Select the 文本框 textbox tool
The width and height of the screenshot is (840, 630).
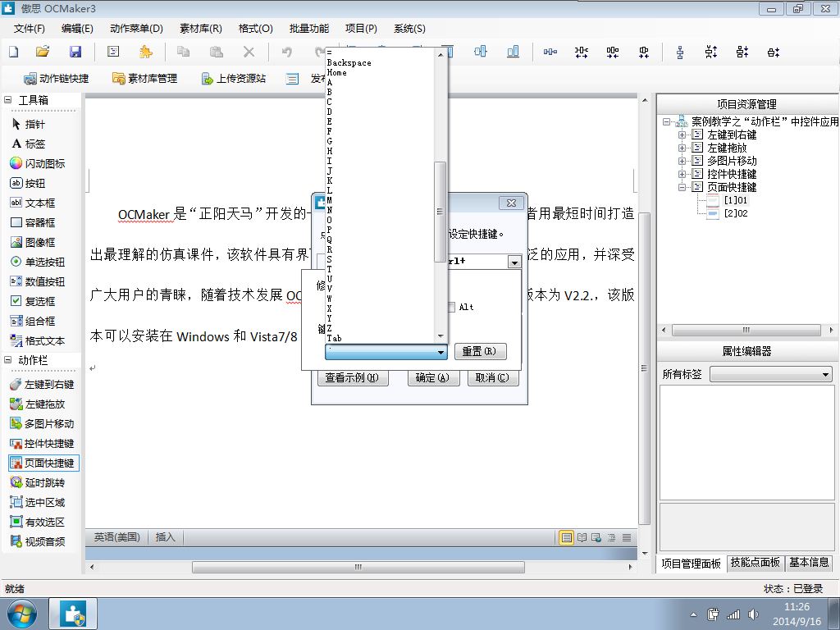33,203
